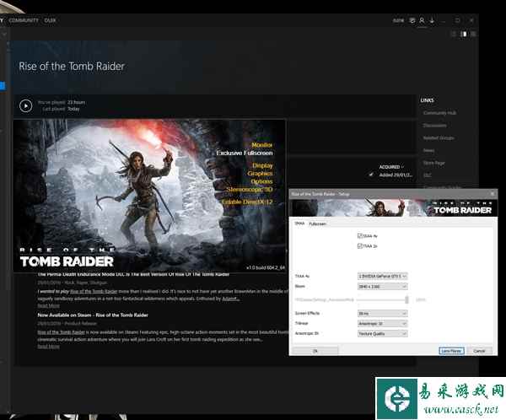
Task: Click the 'Added' date text under ACQUIRED
Action: point(396,175)
